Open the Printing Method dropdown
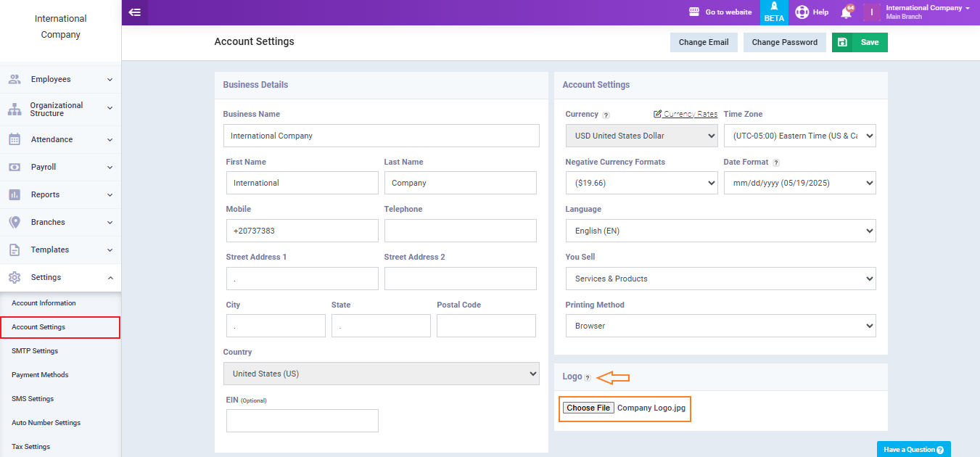 tap(720, 326)
